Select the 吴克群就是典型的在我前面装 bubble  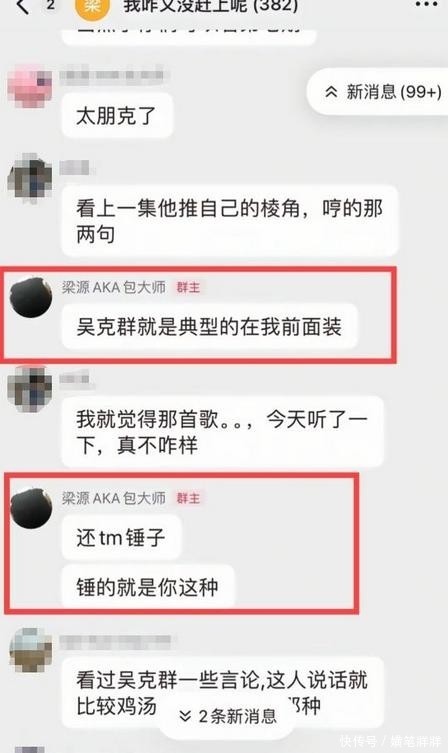(x=209, y=327)
